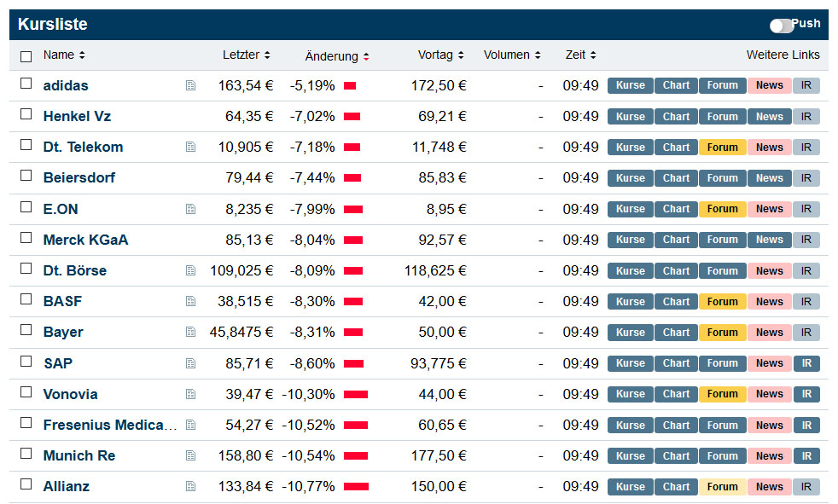Screen dimensions: 838x504
Task: Click the red change bar for adidas
Action: tap(350, 85)
